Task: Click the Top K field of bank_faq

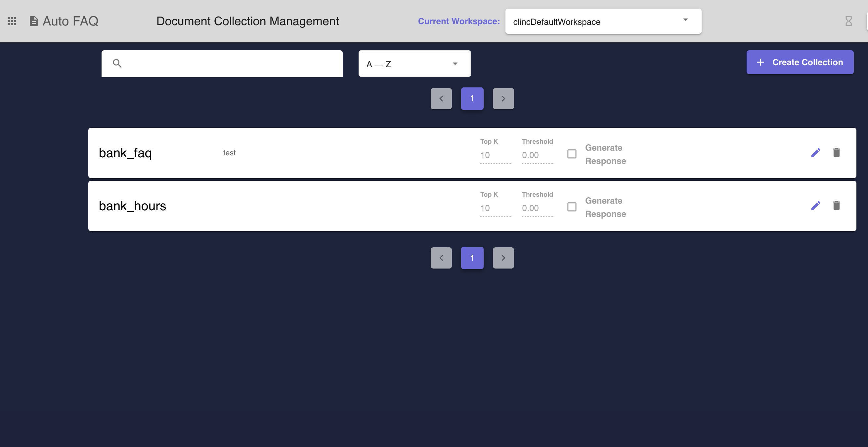Action: [x=495, y=156]
